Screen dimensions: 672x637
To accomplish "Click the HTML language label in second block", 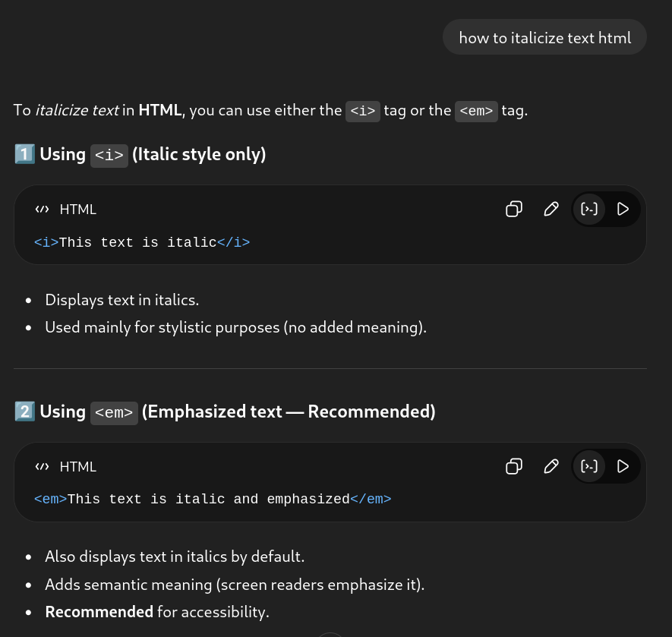I will pyautogui.click(x=78, y=467).
